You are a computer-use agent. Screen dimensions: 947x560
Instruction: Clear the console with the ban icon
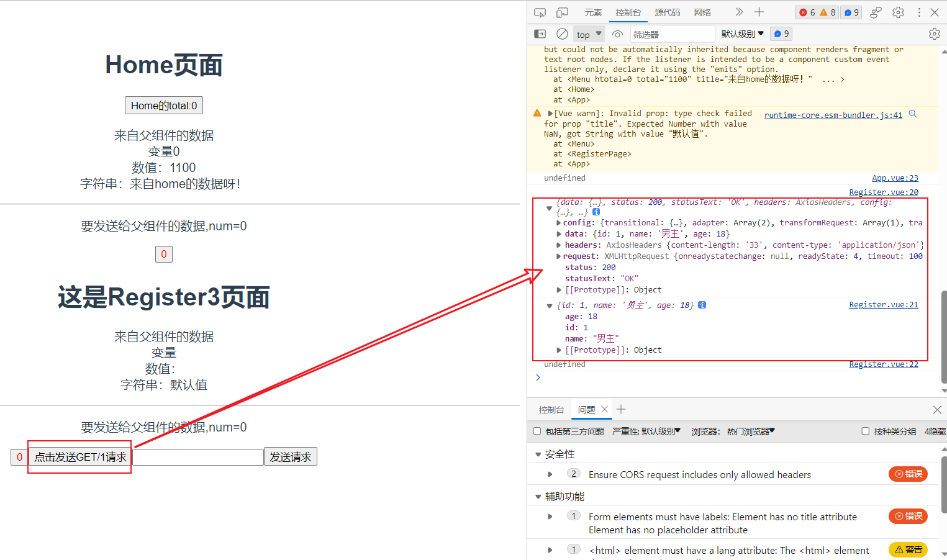(x=562, y=34)
